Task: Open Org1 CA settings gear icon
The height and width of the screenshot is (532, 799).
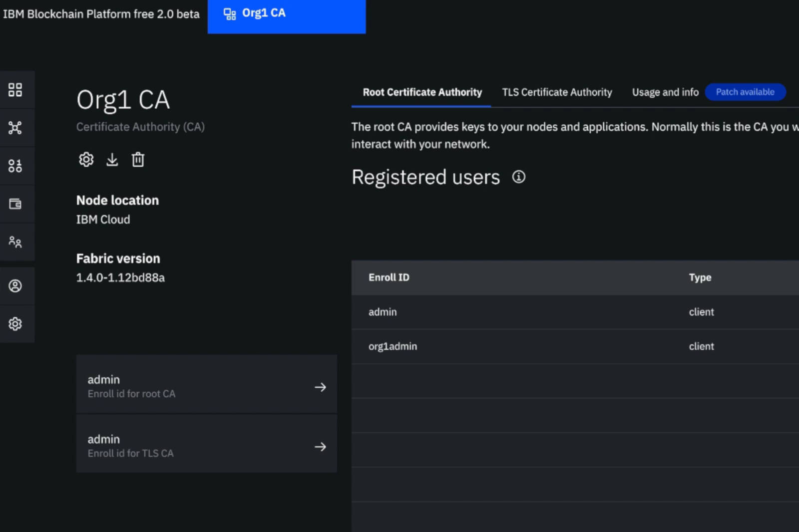Action: [86, 159]
